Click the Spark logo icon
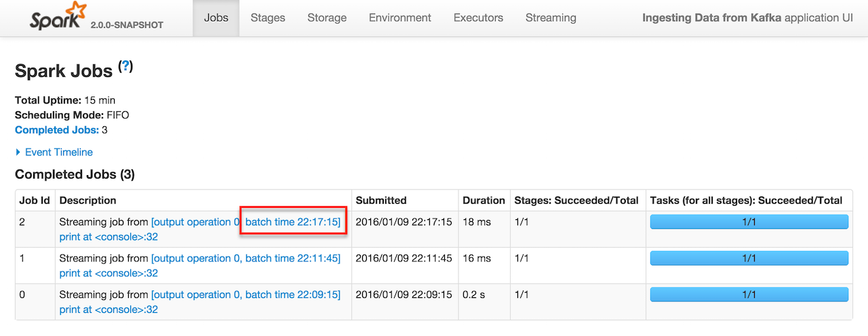Screen dimensions: 868x336 [x=59, y=17]
